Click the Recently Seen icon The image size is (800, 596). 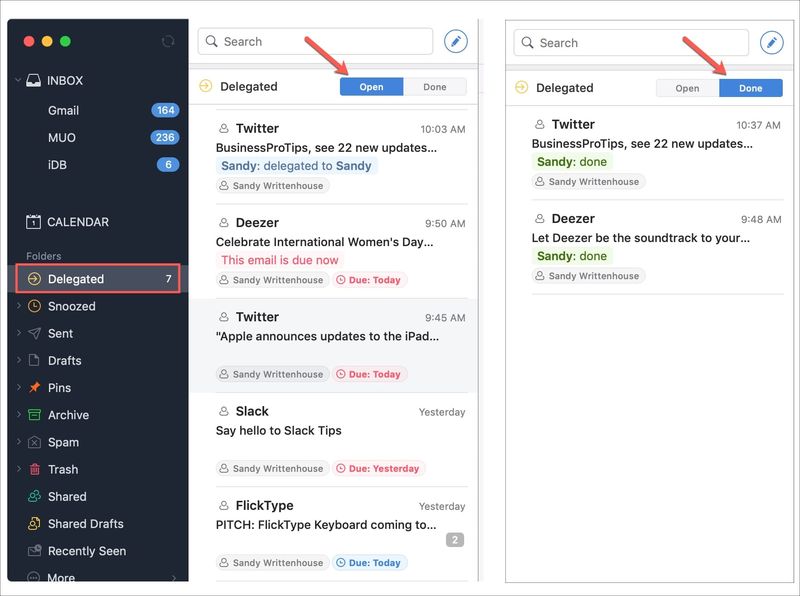coord(34,551)
